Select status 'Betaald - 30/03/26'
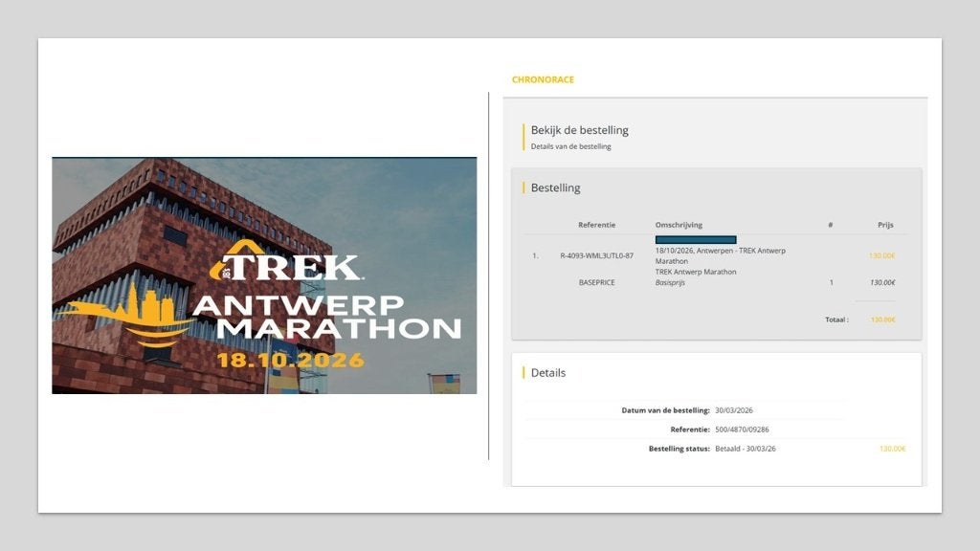 [745, 449]
